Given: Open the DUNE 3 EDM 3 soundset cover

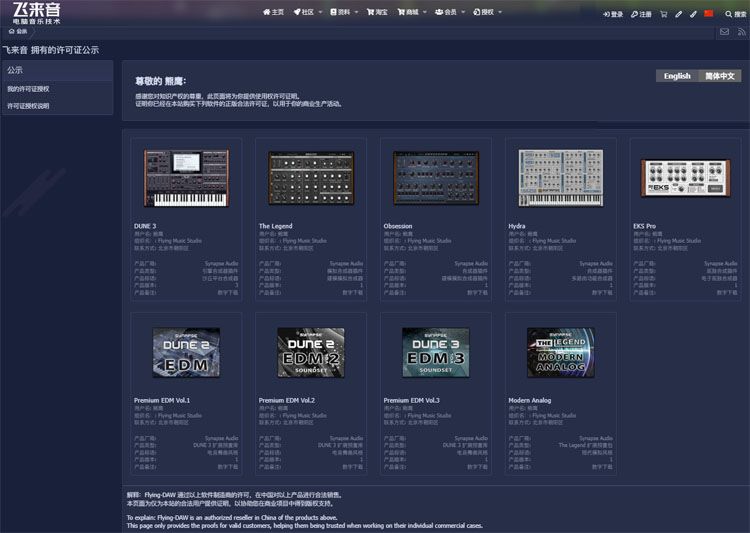Looking at the screenshot, I should 436,353.
